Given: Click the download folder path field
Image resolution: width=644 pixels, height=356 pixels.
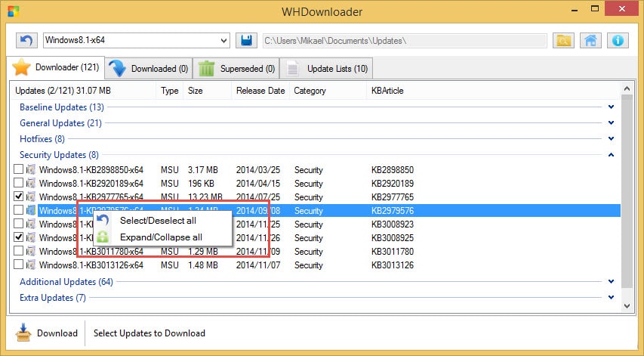Looking at the screenshot, I should point(405,41).
